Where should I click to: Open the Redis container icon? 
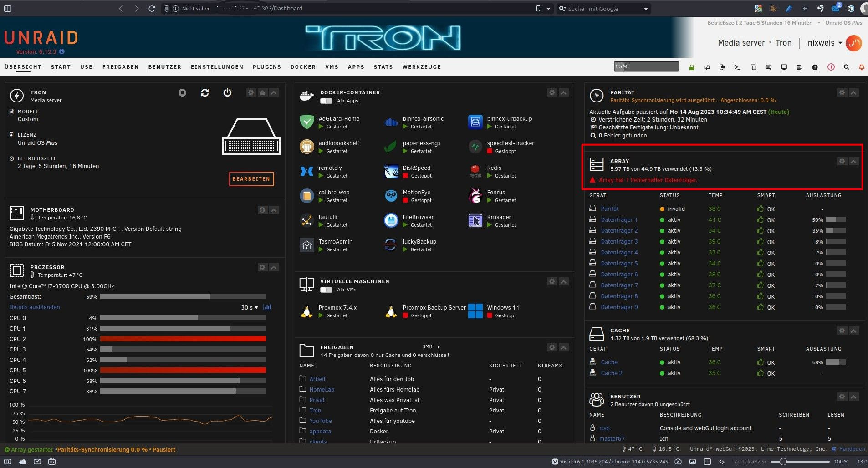tap(475, 171)
